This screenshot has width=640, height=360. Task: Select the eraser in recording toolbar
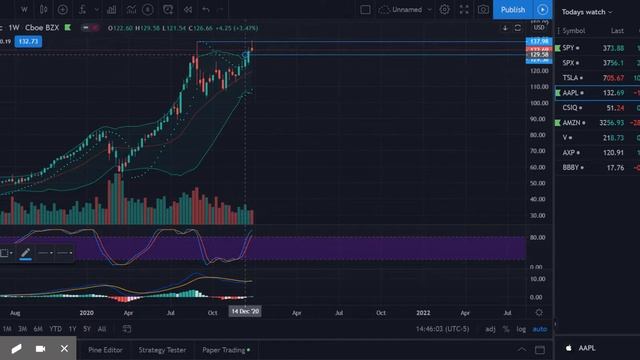click(16, 349)
